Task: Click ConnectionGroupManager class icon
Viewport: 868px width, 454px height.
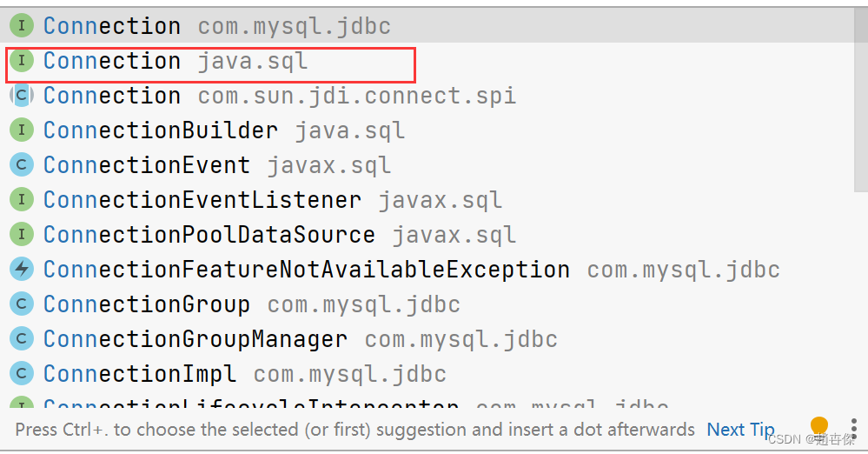Action: click(22, 339)
